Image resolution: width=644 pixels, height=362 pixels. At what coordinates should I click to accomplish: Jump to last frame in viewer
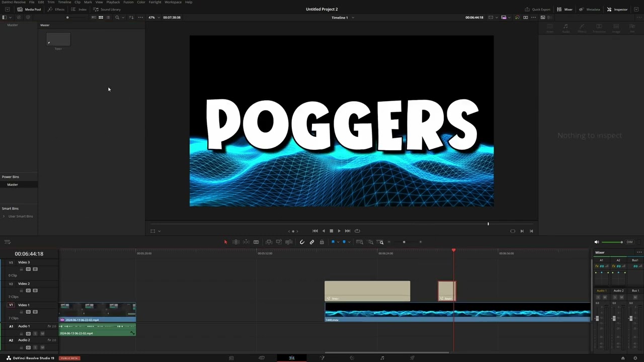[x=348, y=231]
